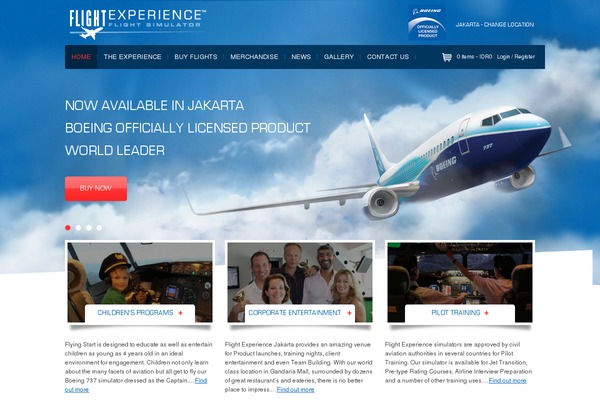Click the plus icon beside Pilot Training

pyautogui.click(x=486, y=313)
